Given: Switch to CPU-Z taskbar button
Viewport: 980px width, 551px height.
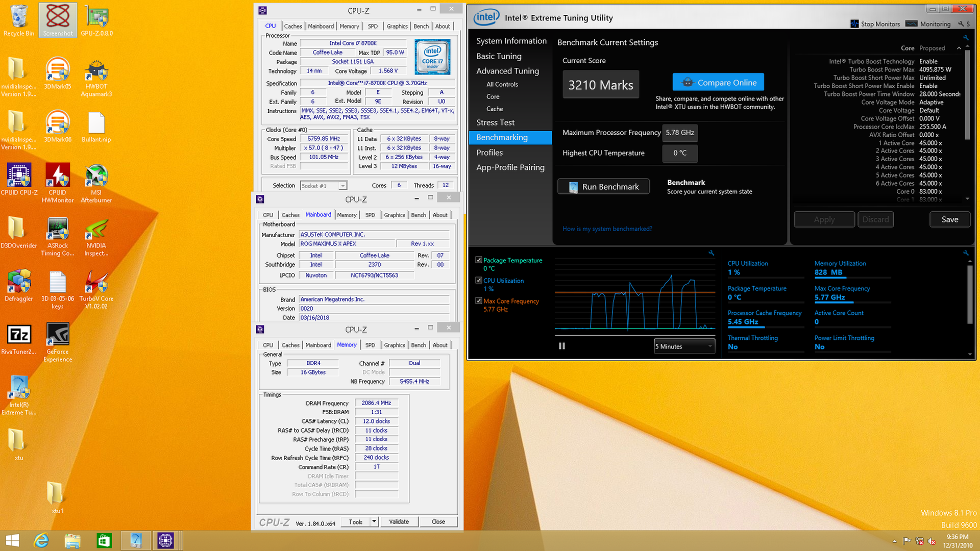Looking at the screenshot, I should point(166,541).
